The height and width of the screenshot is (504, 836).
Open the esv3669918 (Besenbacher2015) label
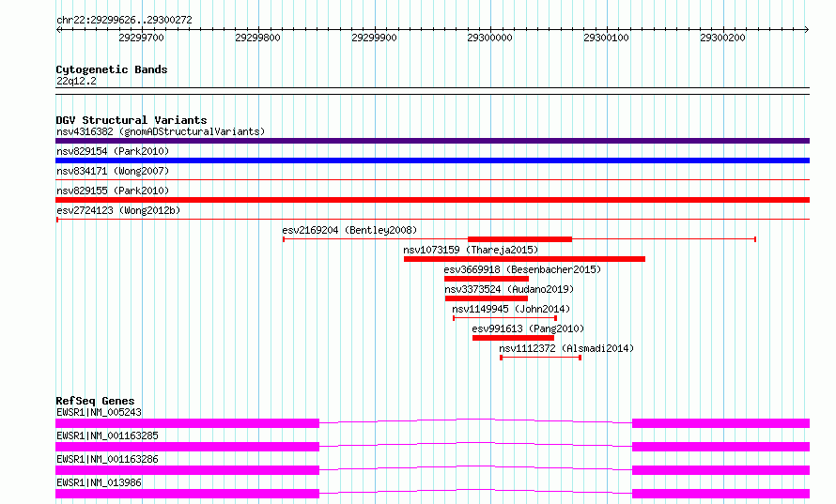tap(522, 269)
